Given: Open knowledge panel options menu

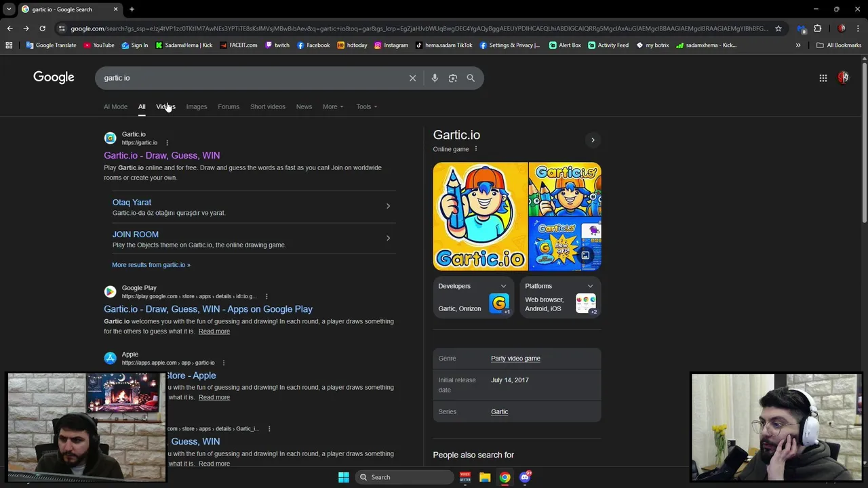Looking at the screenshot, I should (475, 149).
